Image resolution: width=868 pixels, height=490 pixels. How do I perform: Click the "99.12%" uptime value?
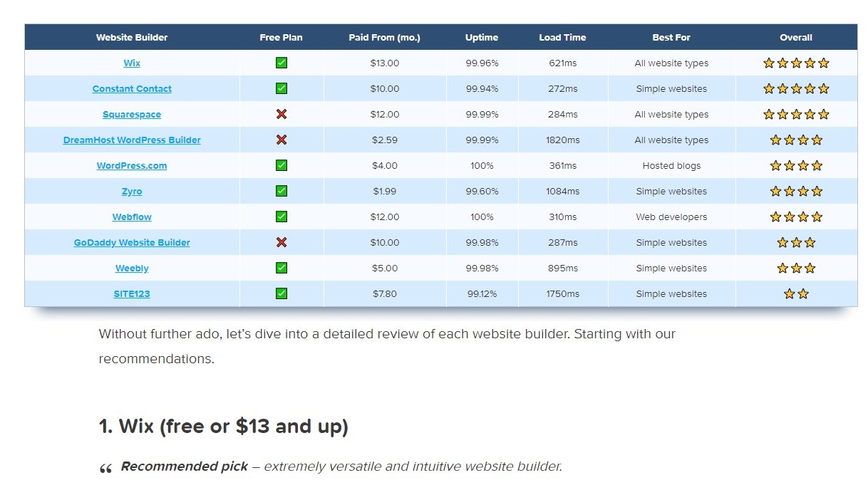(482, 294)
